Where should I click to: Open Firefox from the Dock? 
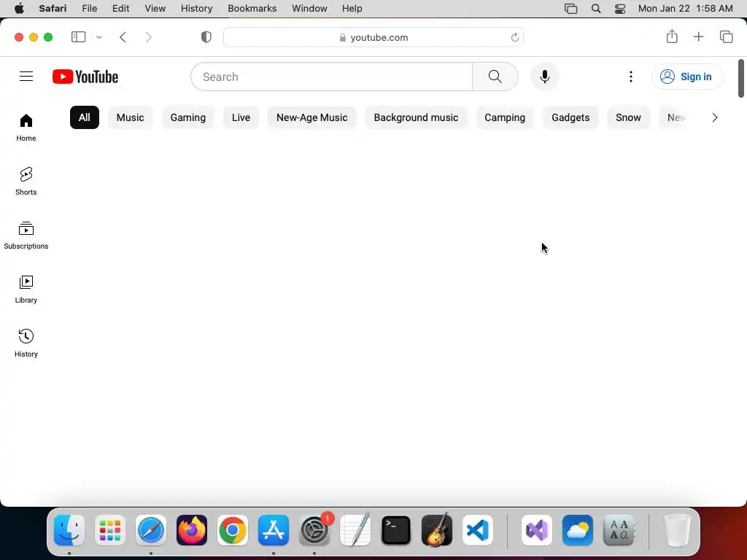coord(192,530)
